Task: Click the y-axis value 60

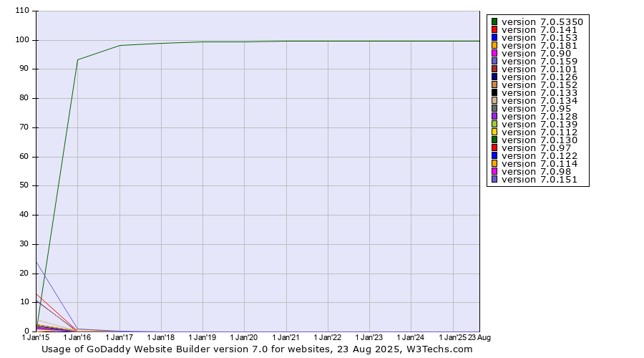Action: tap(24, 156)
